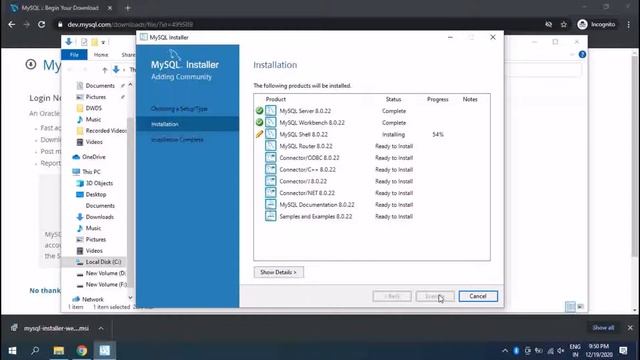Open a new browser tab

point(128,8)
